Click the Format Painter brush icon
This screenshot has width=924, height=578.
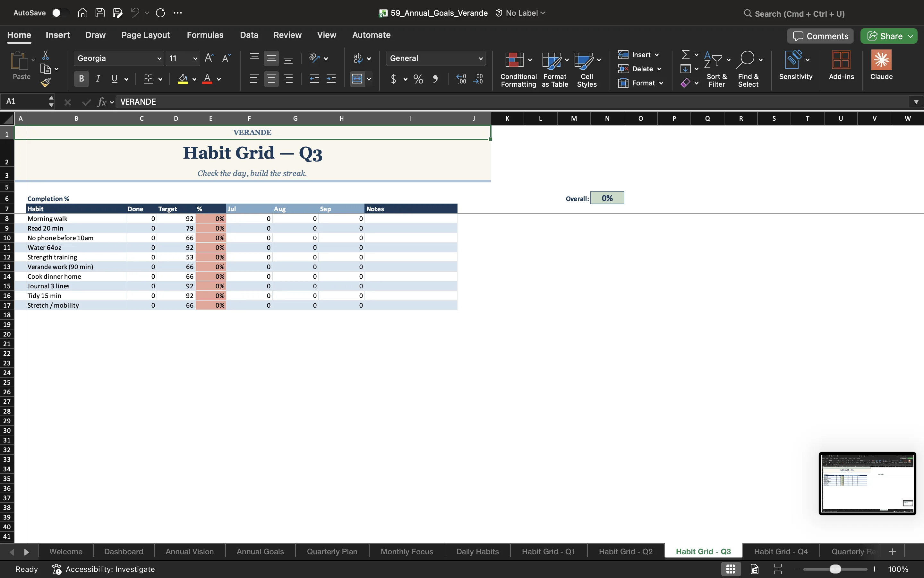pos(46,83)
